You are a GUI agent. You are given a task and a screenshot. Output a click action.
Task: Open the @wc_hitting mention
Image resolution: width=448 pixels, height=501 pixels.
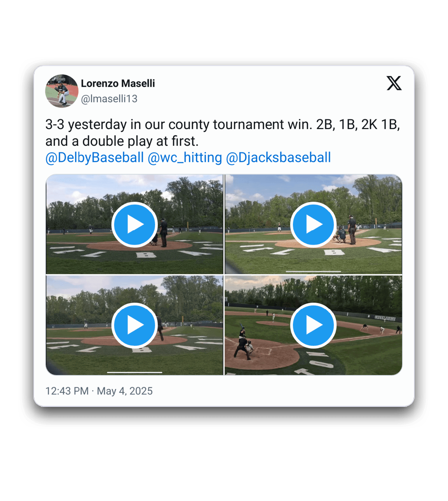(x=185, y=158)
